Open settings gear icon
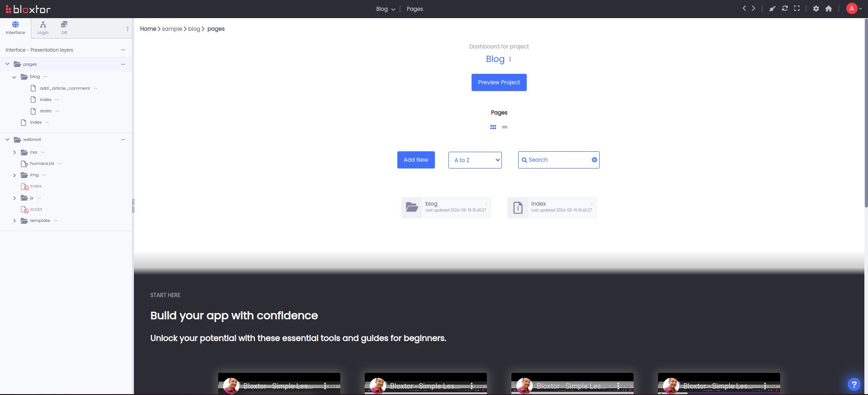The image size is (868, 395). pyautogui.click(x=816, y=9)
